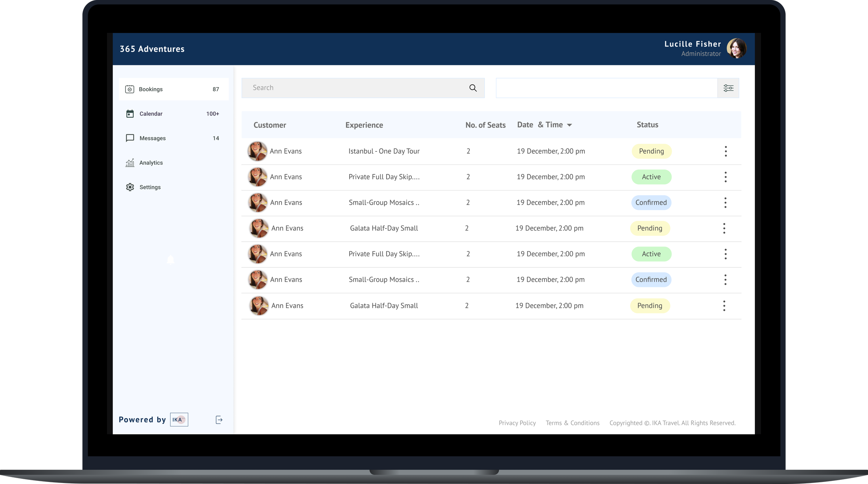Click the empty filter field beside search
This screenshot has width=868, height=484.
[606, 88]
